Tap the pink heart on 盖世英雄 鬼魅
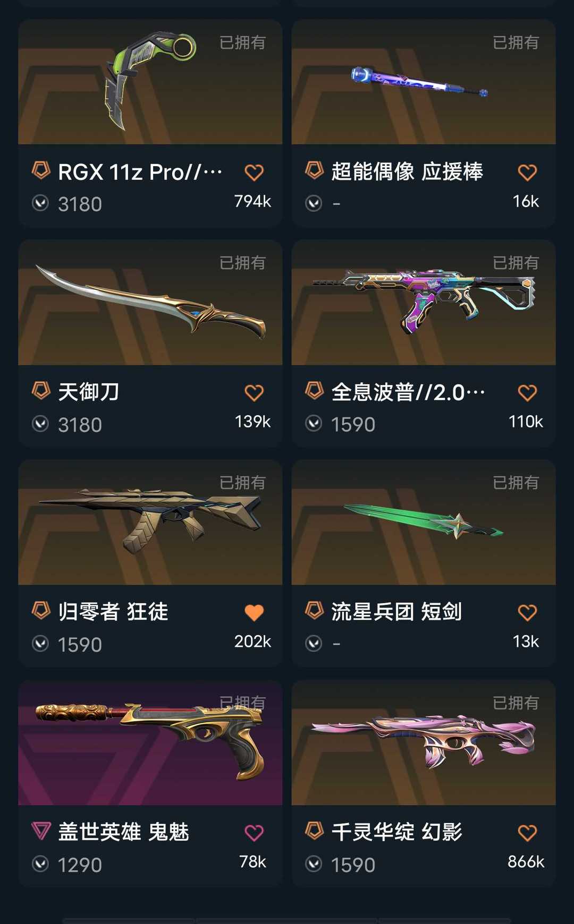Image resolution: width=574 pixels, height=924 pixels. click(x=254, y=833)
